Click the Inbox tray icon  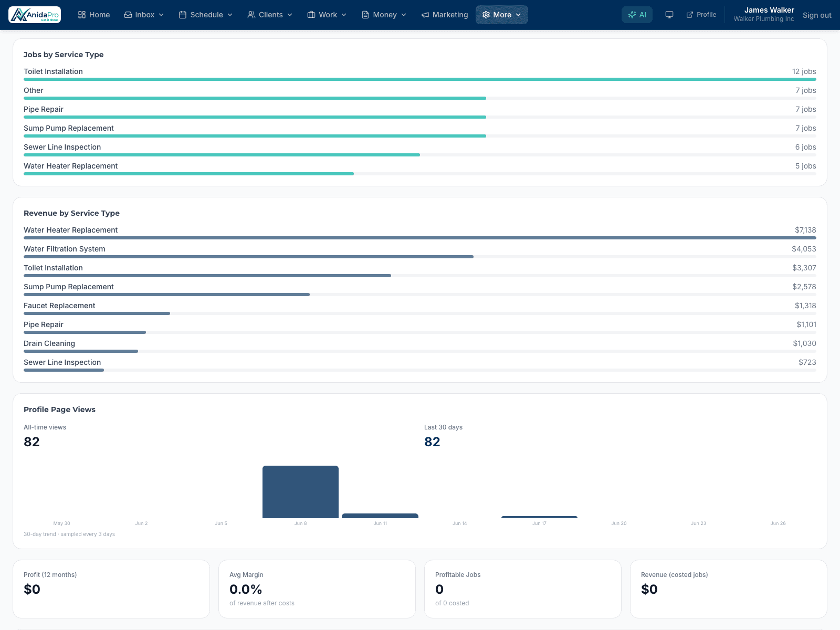(128, 15)
